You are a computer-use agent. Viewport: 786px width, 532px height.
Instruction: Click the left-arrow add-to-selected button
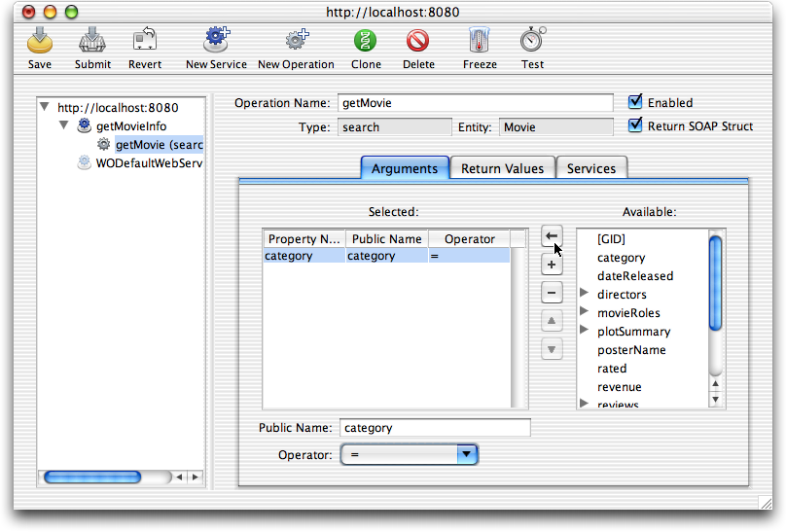[x=552, y=236]
